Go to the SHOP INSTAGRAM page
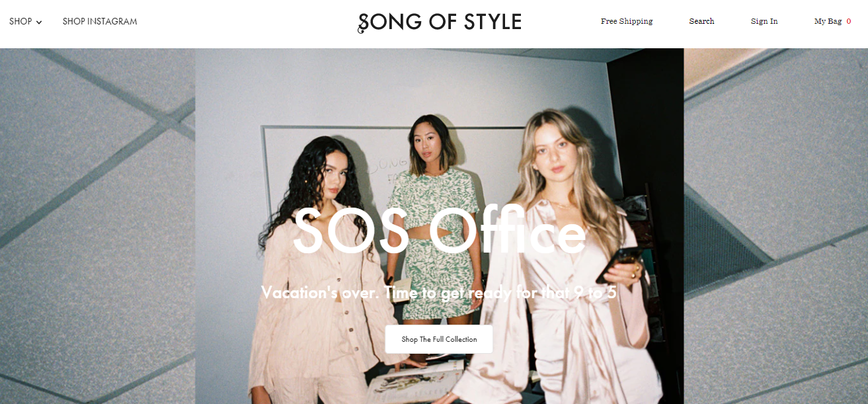868x404 pixels. [x=100, y=21]
